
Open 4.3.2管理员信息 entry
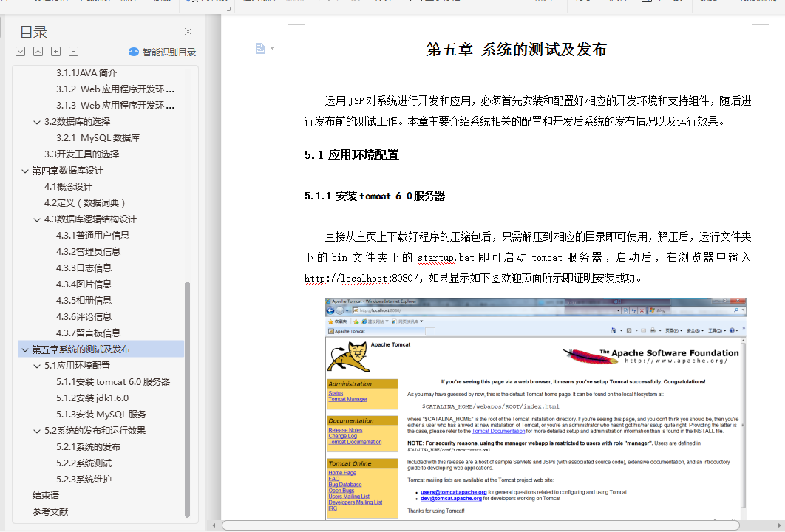88,252
